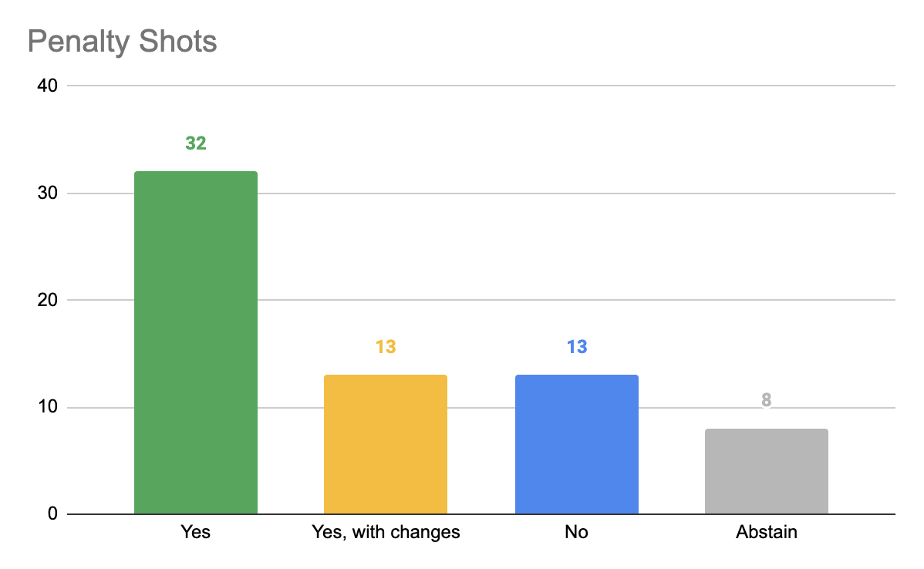Click the blue 13 data label
This screenshot has width=924, height=569.
pyautogui.click(x=577, y=347)
